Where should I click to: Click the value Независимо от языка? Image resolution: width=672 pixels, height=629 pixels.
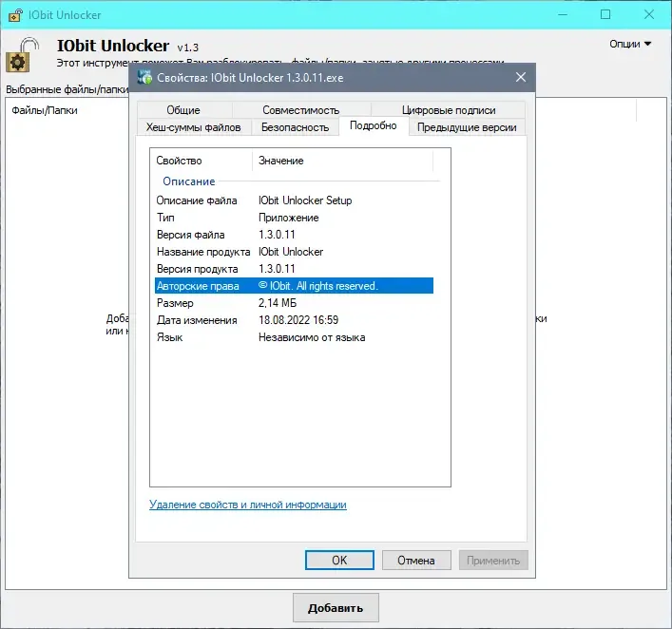(x=312, y=337)
